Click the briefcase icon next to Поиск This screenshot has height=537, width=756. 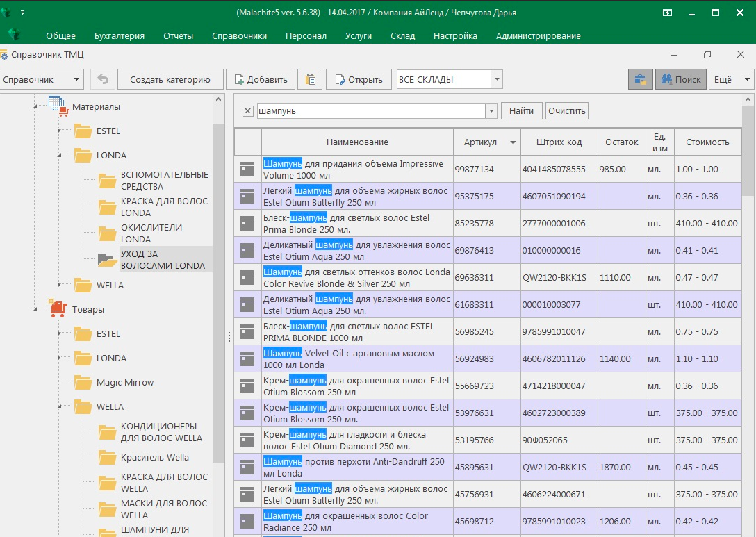[x=640, y=79]
